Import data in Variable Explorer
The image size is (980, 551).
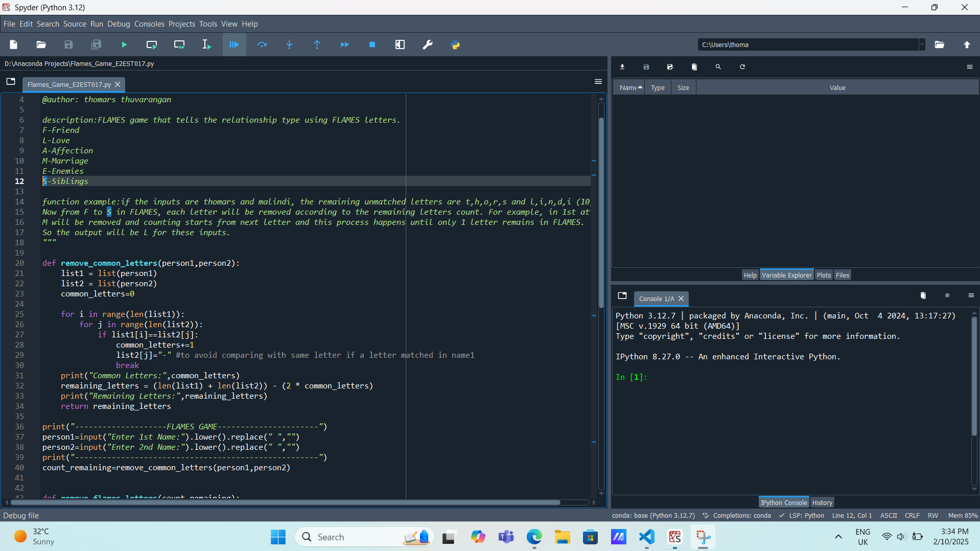point(622,67)
